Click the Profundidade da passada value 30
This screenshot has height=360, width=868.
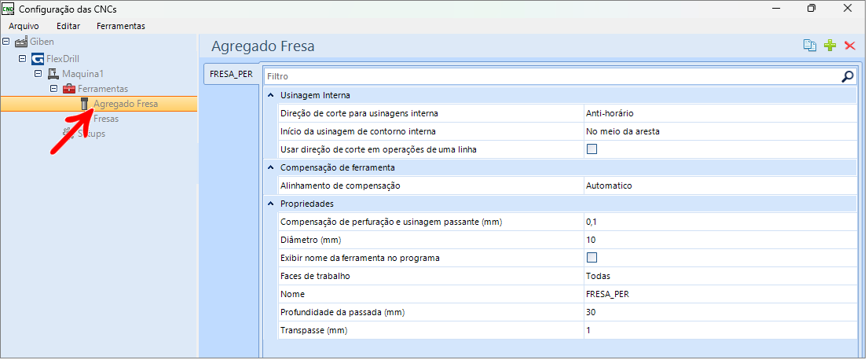click(720, 312)
